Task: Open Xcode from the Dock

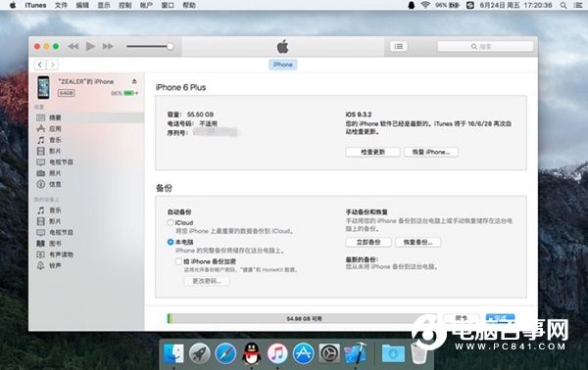Action: click(x=355, y=353)
